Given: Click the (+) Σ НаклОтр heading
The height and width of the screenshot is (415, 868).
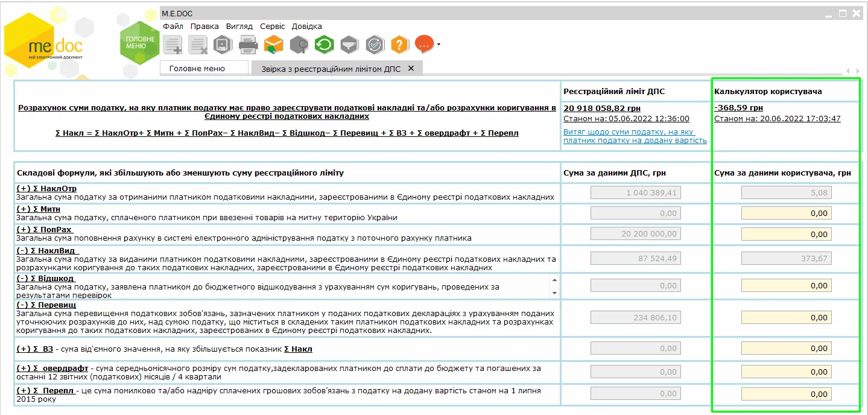Looking at the screenshot, I should (x=46, y=189).
